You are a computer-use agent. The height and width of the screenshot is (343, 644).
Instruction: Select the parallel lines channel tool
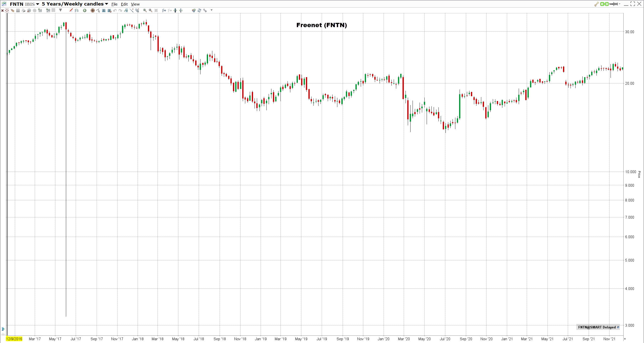(x=137, y=10)
